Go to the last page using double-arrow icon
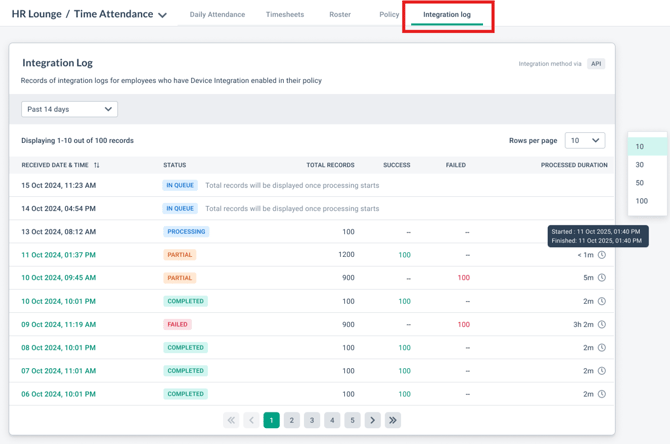670x444 pixels. (393, 420)
